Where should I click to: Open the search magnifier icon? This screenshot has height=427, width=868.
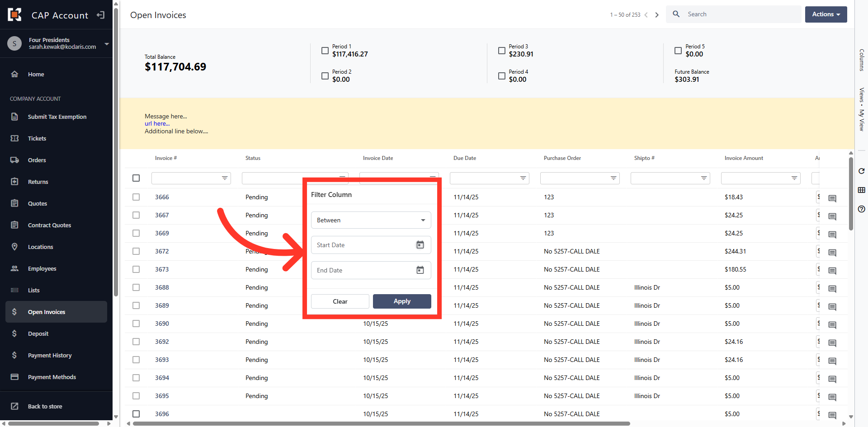pos(676,14)
